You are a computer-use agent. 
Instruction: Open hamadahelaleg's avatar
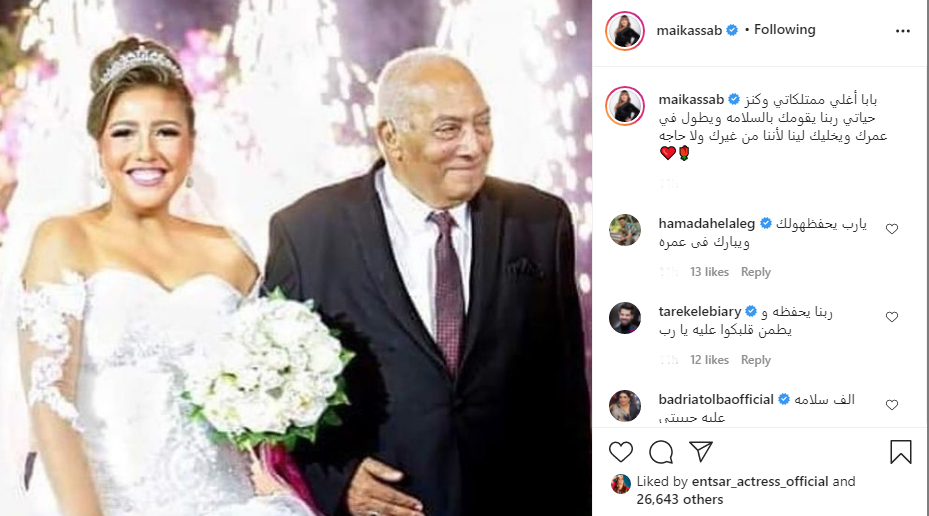click(x=625, y=230)
